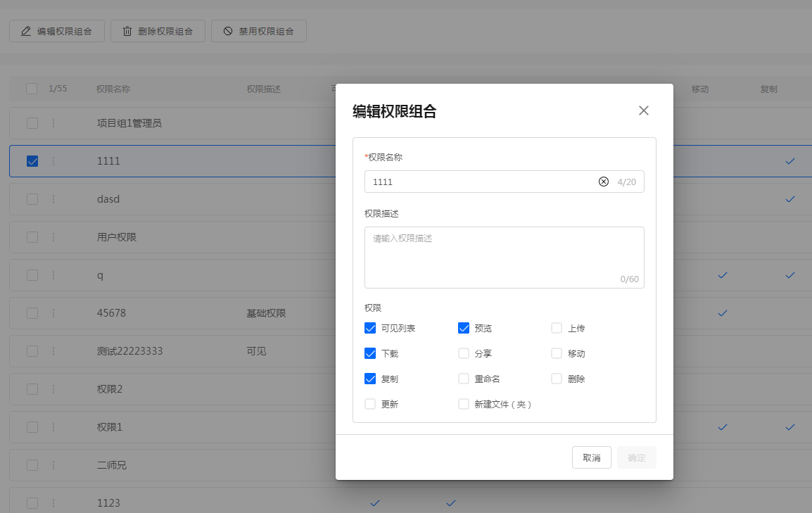This screenshot has width=812, height=513.
Task: Enable the 移动 permission checkbox
Action: coord(557,353)
